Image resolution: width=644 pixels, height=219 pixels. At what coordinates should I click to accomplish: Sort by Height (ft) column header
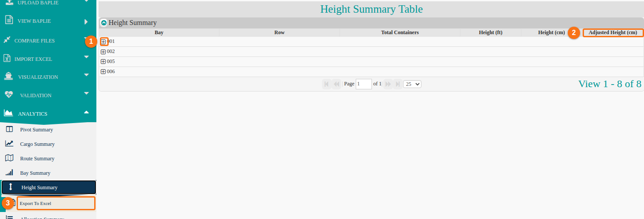click(x=491, y=32)
